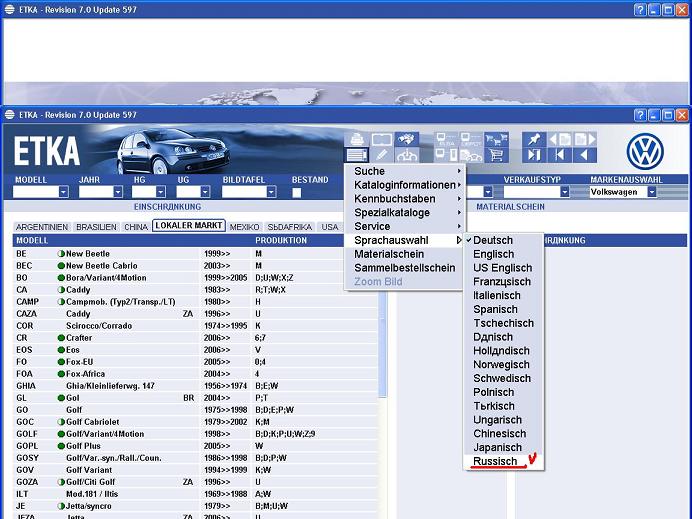The image size is (692, 519).
Task: Open the open-book catalog icon
Action: click(x=382, y=139)
